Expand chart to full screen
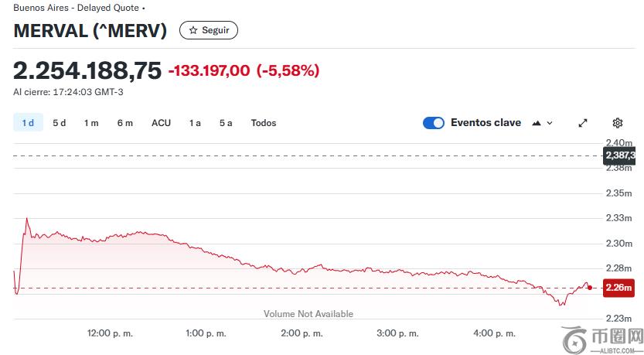 coord(583,123)
